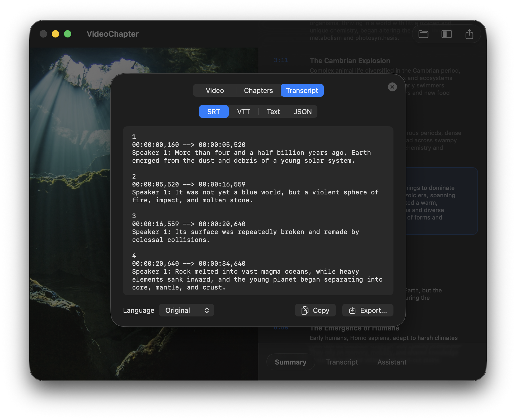
Task: Toggle the sidebar layout icon
Action: [x=447, y=34]
